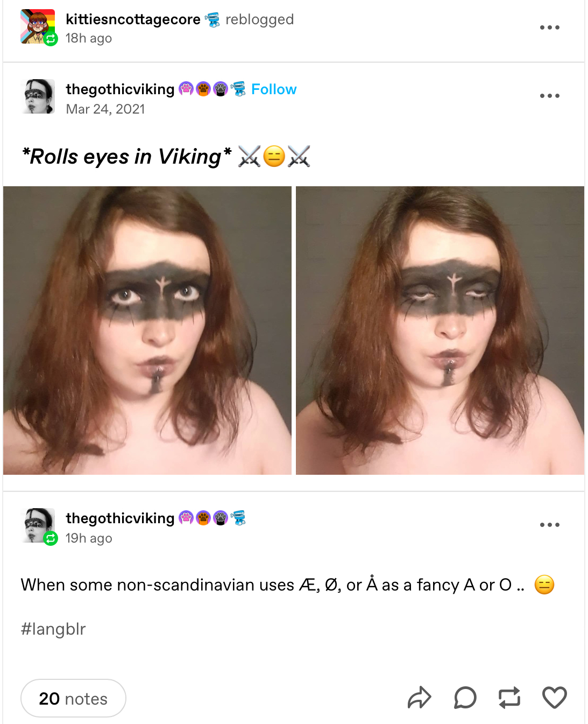The image size is (588, 724).
Task: Click the blue badge next to kittiesncottagecore
Action: (212, 20)
